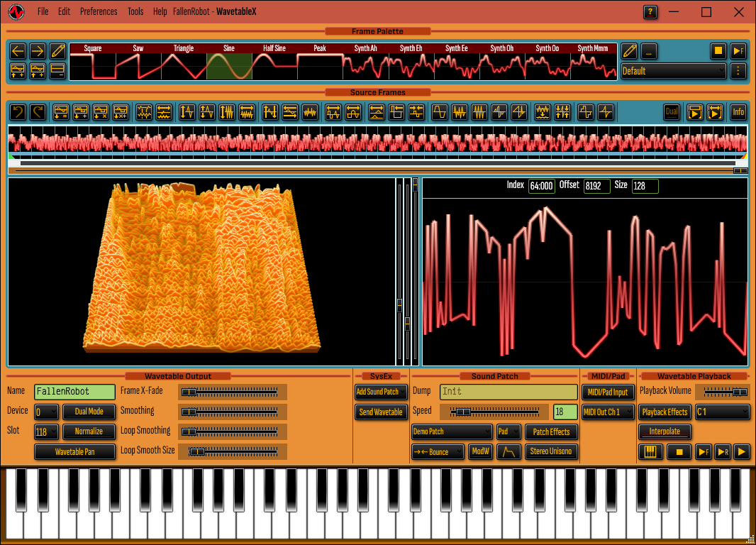
Task: Open the Tools menu
Action: (x=135, y=11)
